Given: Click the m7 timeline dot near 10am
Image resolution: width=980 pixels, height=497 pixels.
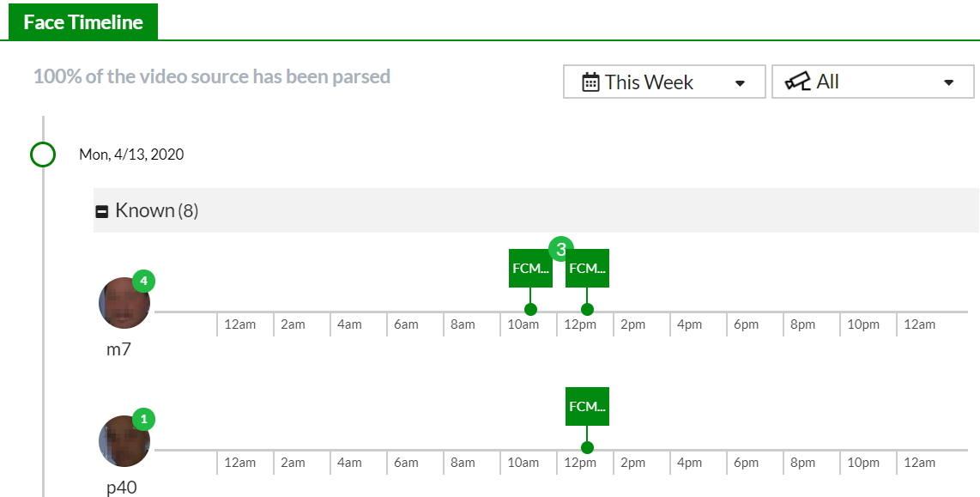Looking at the screenshot, I should (x=530, y=309).
